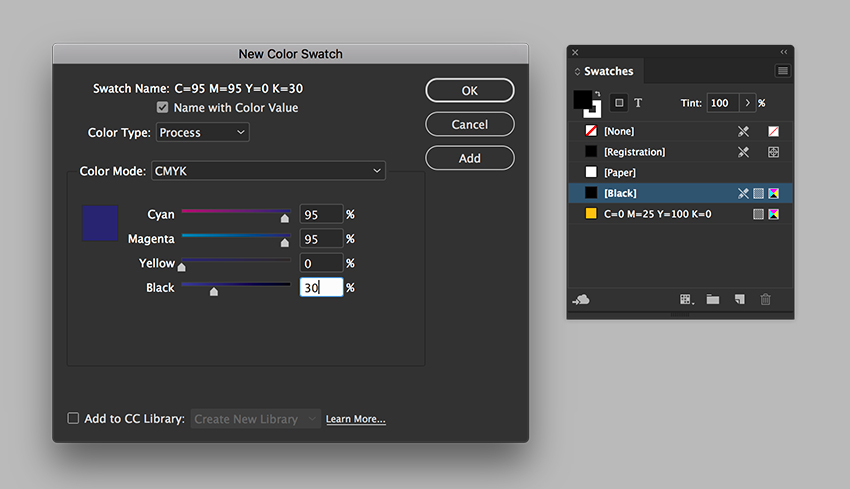This screenshot has width=850, height=489.
Task: Click the Swatches panel tab collapse arrows
Action: [x=577, y=72]
